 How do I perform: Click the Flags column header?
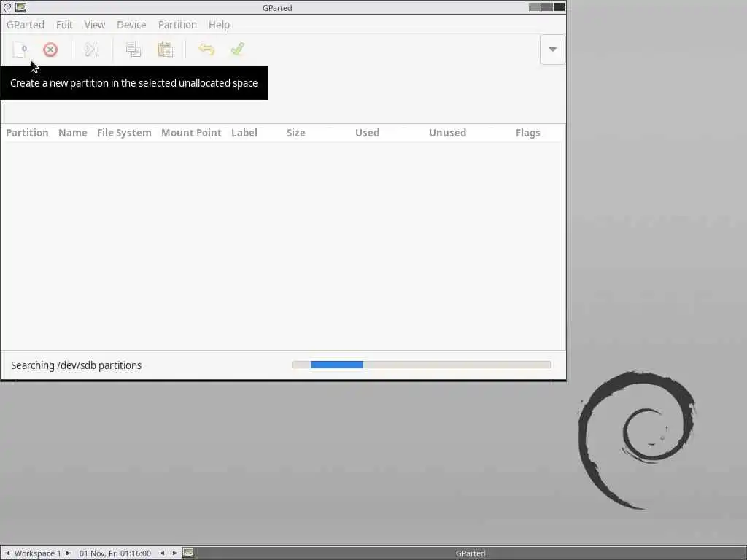pyautogui.click(x=528, y=133)
